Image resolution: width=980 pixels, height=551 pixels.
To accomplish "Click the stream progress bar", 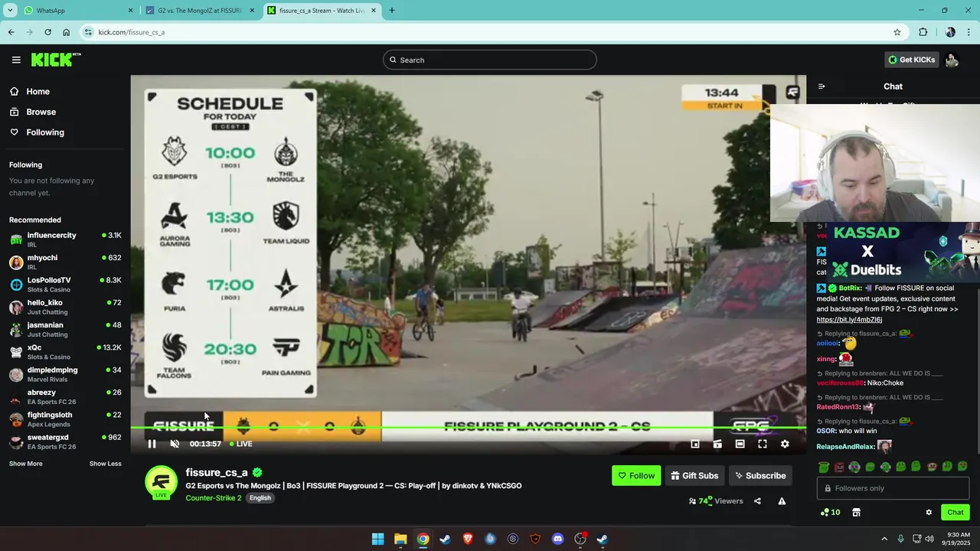I will pyautogui.click(x=468, y=429).
